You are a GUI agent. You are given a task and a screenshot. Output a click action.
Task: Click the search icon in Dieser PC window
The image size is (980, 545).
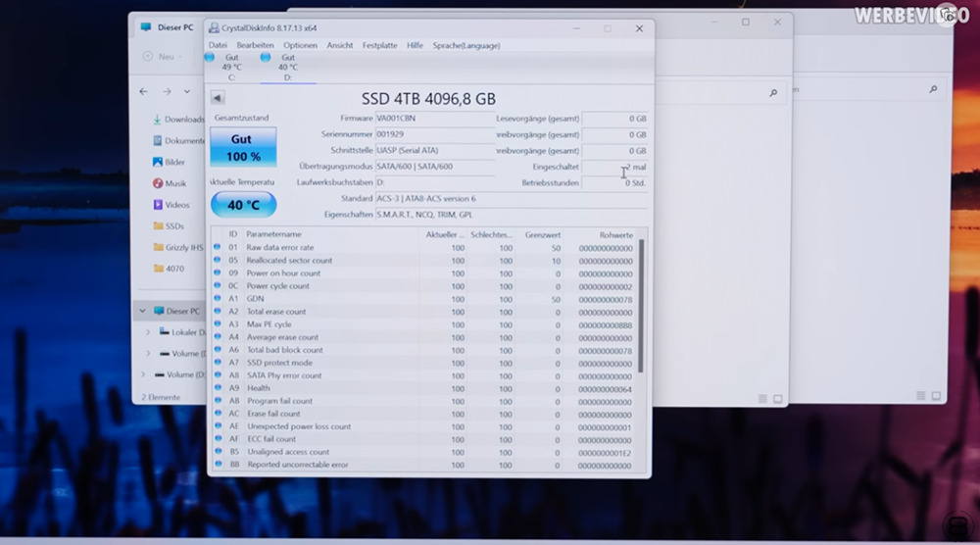click(773, 92)
